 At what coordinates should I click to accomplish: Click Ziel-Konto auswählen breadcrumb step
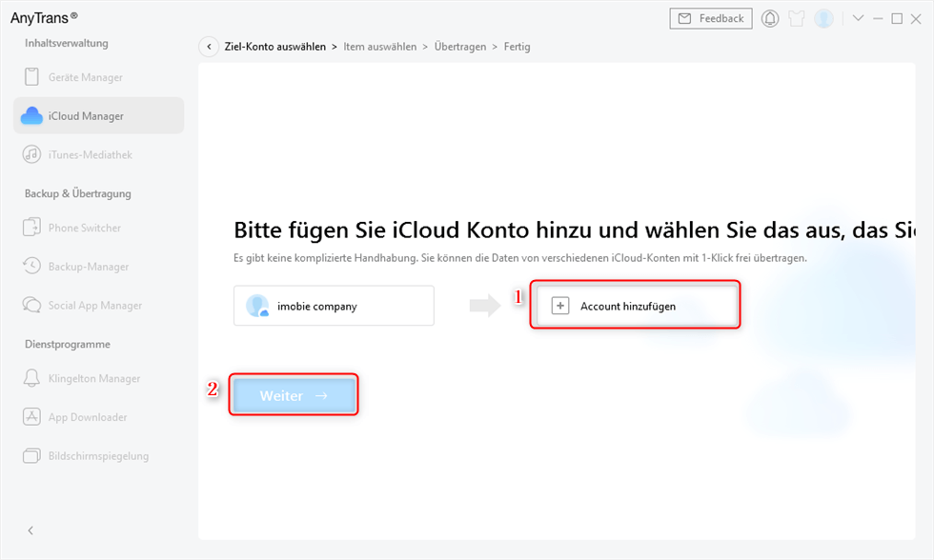pyautogui.click(x=274, y=47)
